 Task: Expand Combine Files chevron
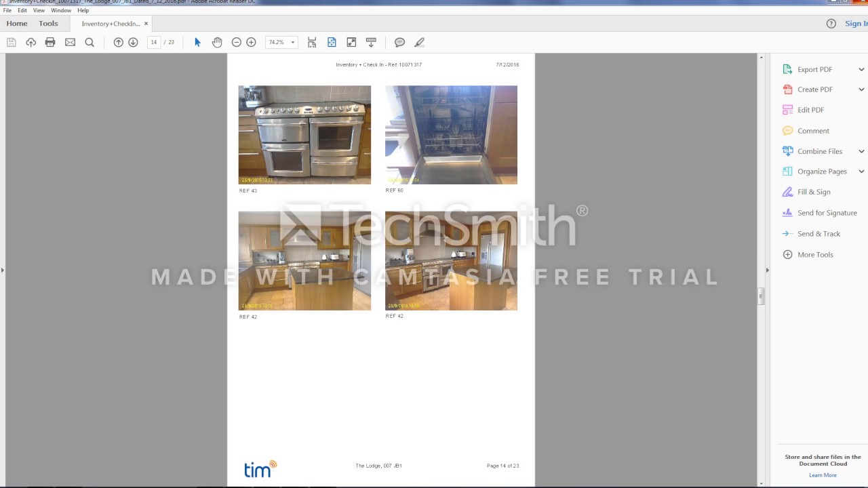coord(861,151)
